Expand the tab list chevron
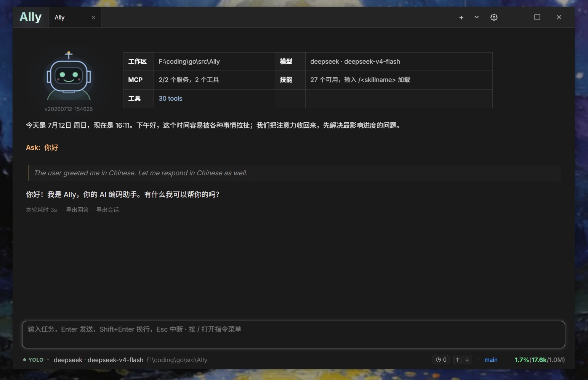This screenshot has height=380, width=588. click(476, 17)
